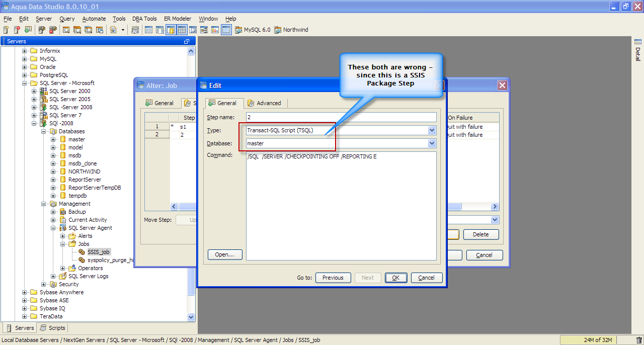Click the restore icon of the Servers panel
The image size is (644, 345).
tap(187, 41)
